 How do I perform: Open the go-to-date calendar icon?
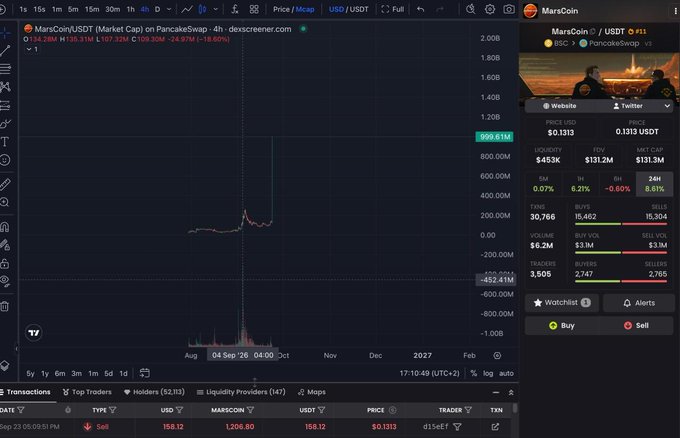(144, 373)
